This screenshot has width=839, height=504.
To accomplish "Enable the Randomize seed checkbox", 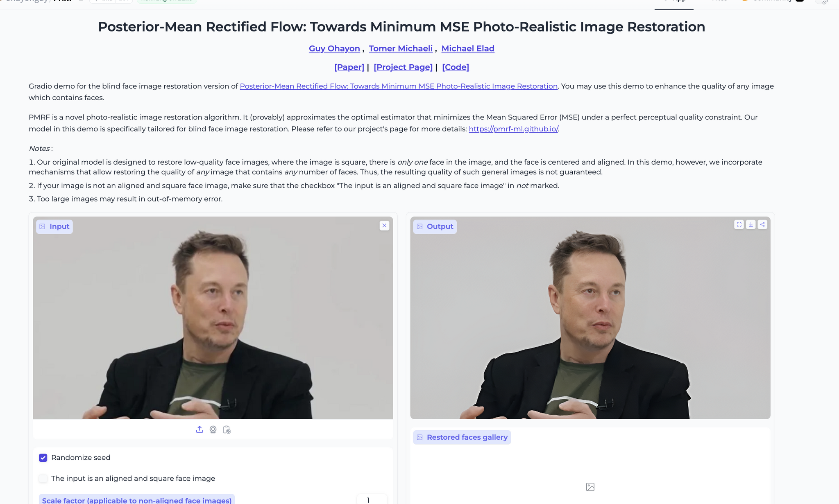I will coord(43,457).
